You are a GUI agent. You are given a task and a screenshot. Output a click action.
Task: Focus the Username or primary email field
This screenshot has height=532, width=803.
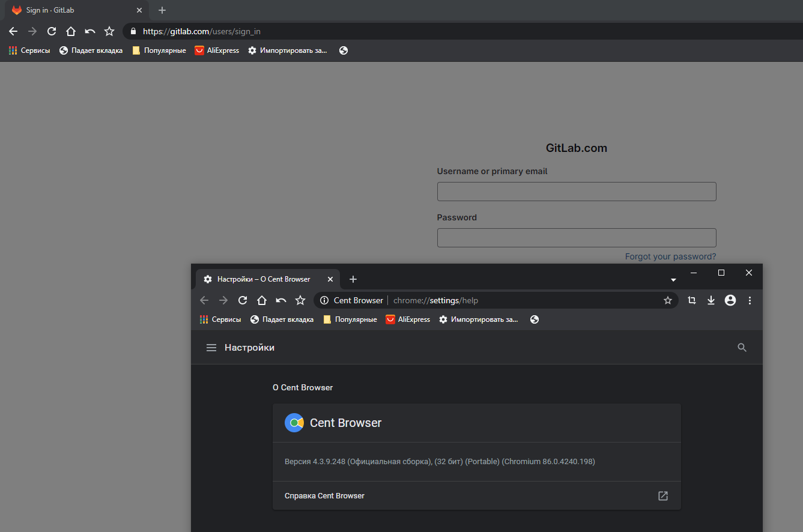577,192
